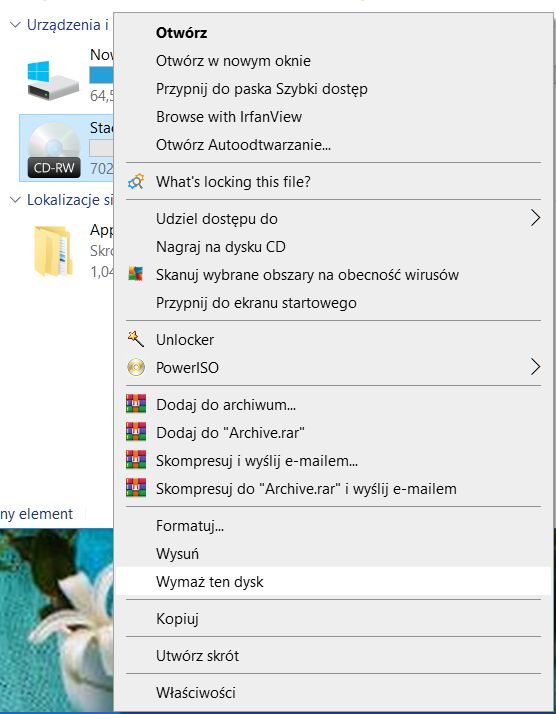
Task: Click the What's locking this file icon
Action: pos(136,182)
